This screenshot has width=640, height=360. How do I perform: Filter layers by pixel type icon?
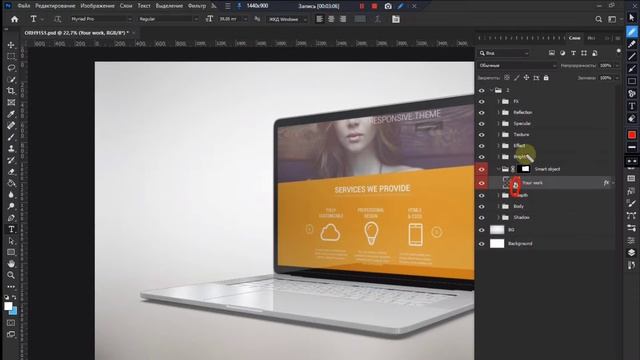pyautogui.click(x=552, y=53)
